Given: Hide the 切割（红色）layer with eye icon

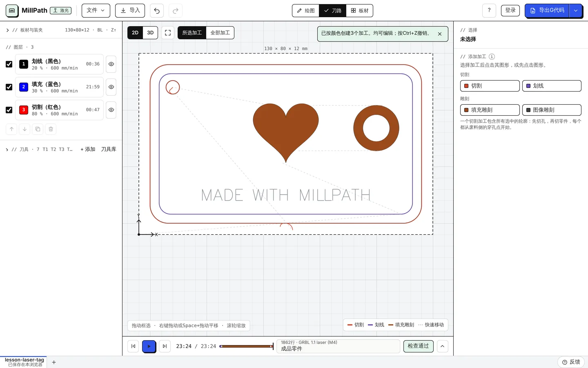Looking at the screenshot, I should (x=111, y=110).
